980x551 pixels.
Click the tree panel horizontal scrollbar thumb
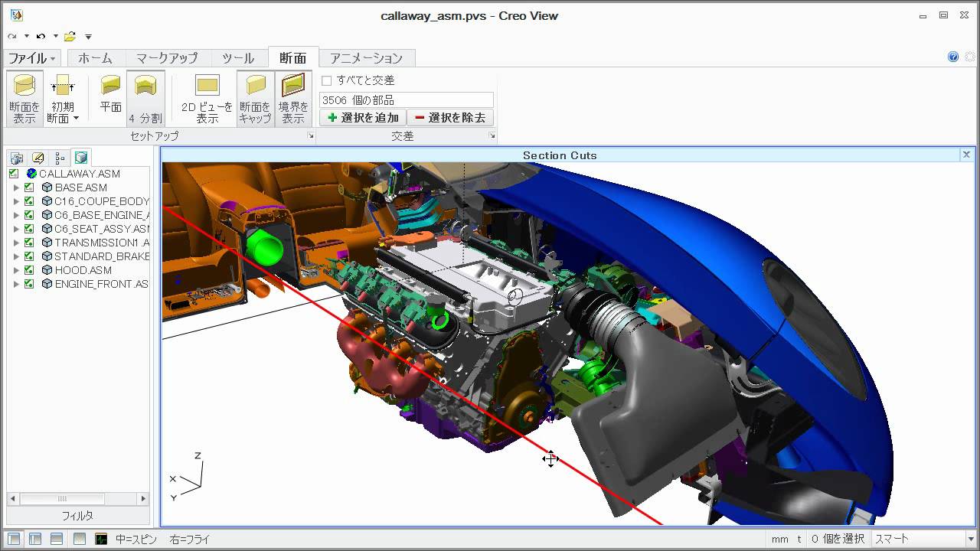[61, 498]
